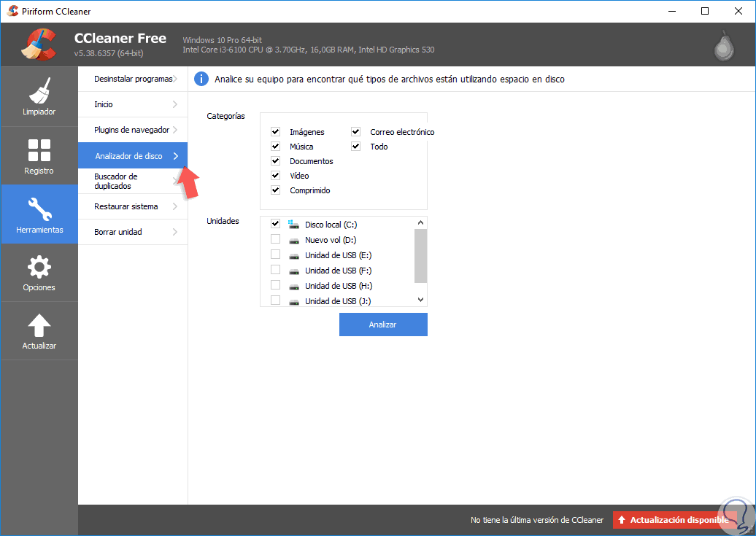
Task: Uncheck the Disco local (C:) drive
Action: [x=275, y=224]
